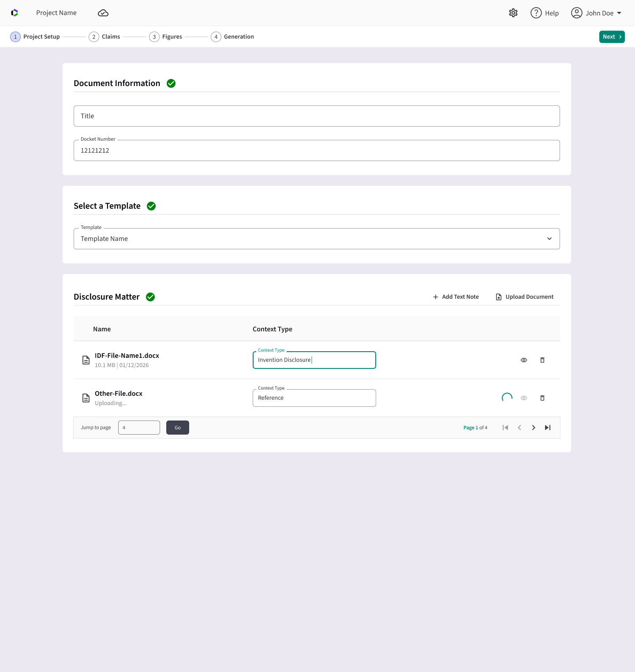Click Add Text Note

(x=456, y=297)
